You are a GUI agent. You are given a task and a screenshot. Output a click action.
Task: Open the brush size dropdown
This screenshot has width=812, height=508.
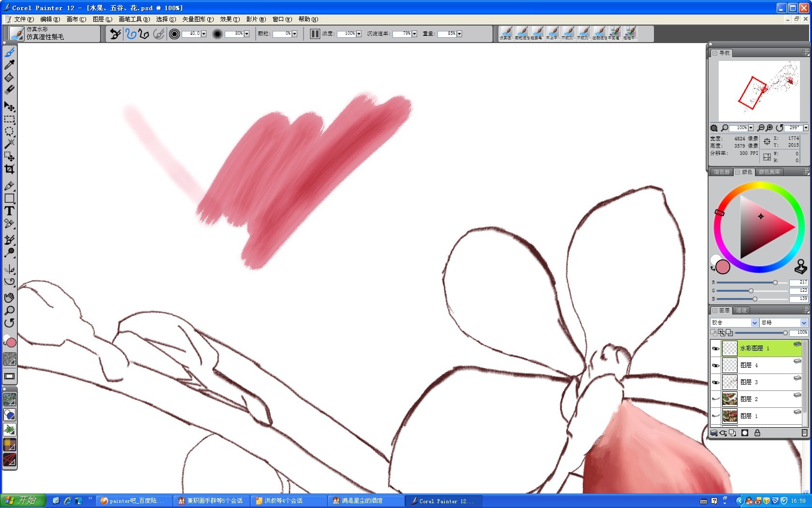pyautogui.click(x=203, y=34)
